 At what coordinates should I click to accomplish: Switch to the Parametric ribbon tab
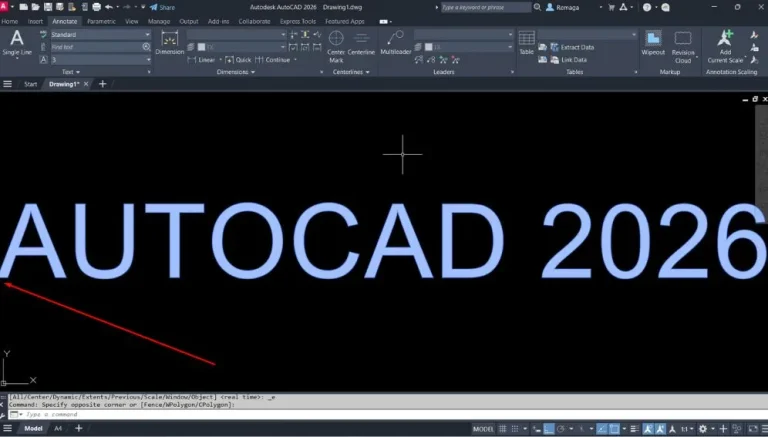101,22
